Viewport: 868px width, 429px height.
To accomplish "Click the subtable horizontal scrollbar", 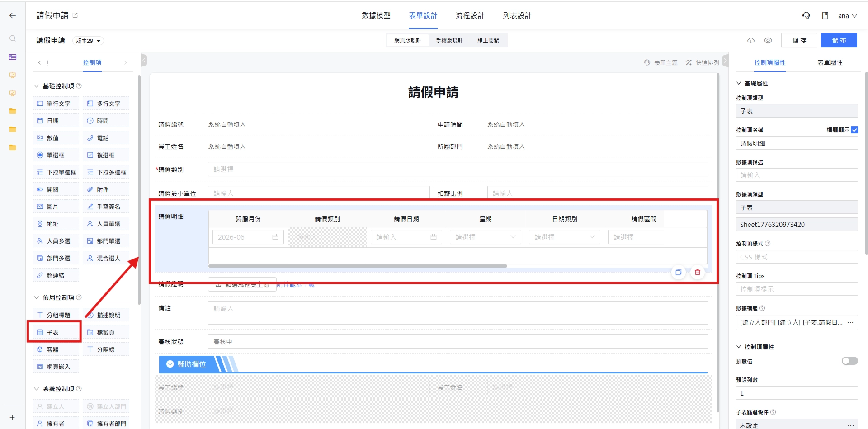I will click(x=358, y=266).
